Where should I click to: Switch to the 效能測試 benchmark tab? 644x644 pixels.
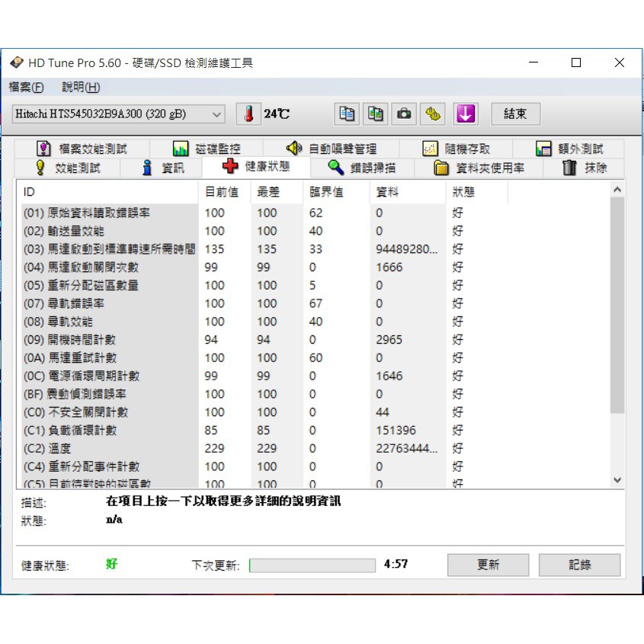[68, 168]
